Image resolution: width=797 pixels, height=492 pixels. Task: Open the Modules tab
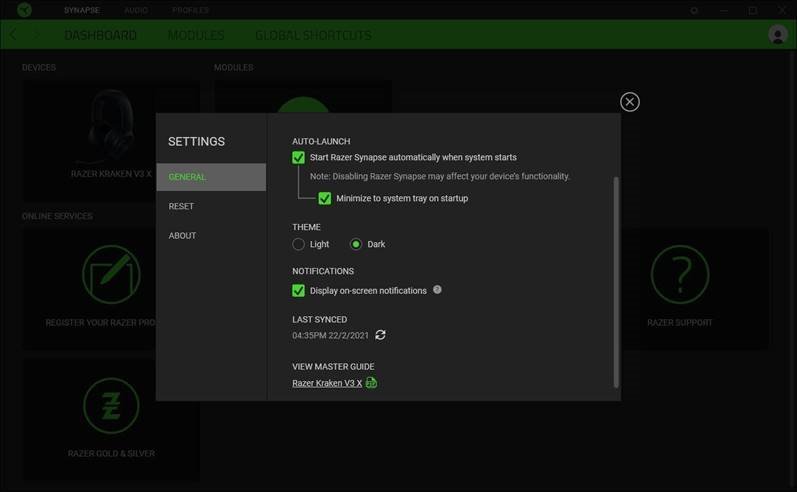(196, 35)
